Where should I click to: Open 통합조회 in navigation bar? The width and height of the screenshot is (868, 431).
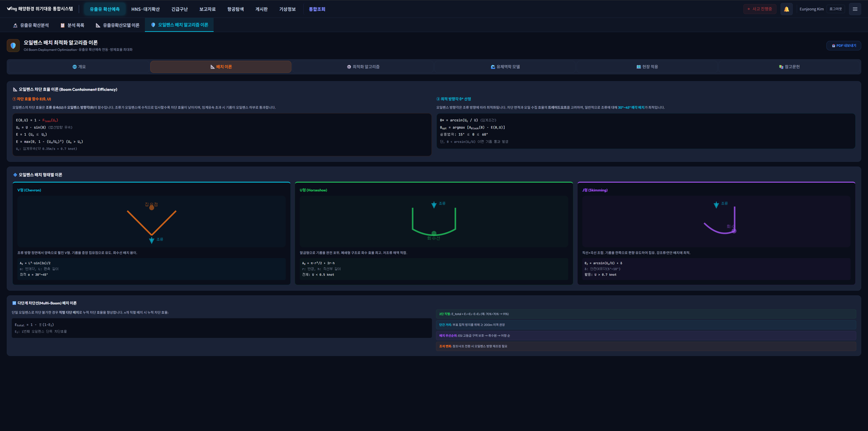tap(317, 9)
